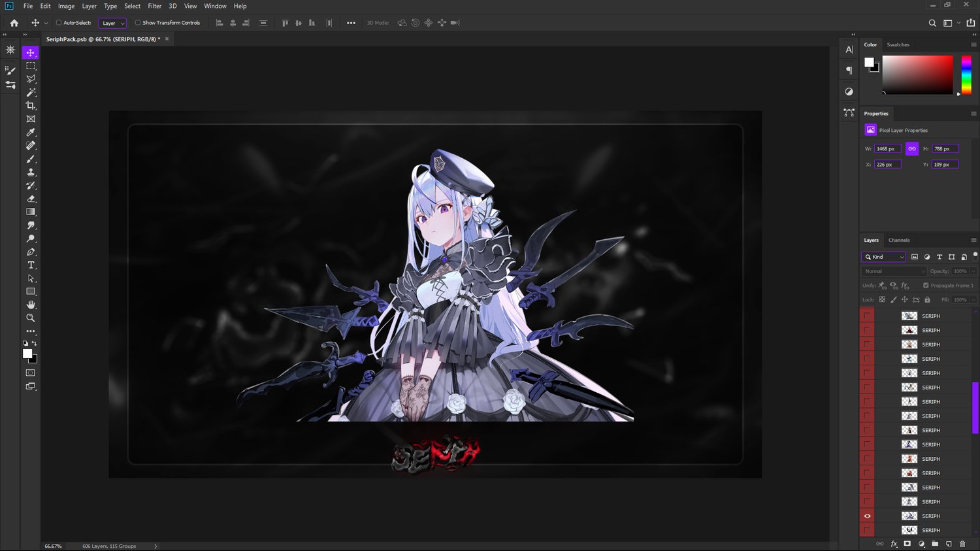980x551 pixels.
Task: Toggle the width-height link button in Properties
Action: [x=912, y=149]
